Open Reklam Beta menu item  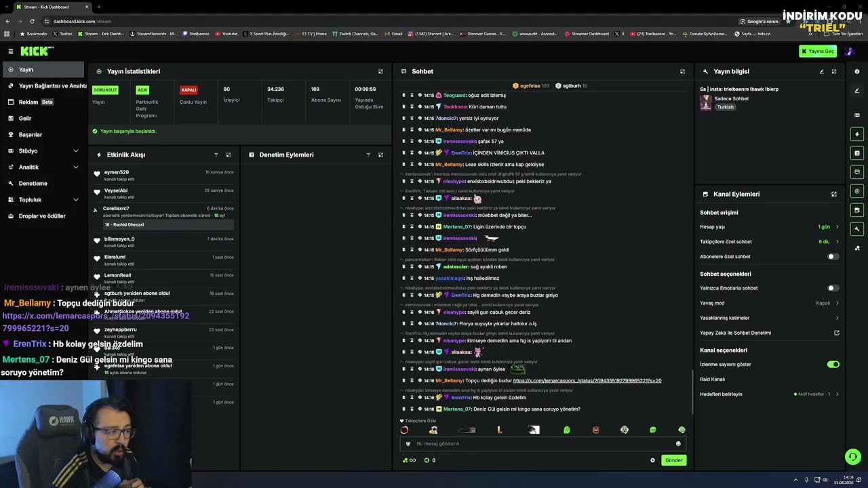43,102
